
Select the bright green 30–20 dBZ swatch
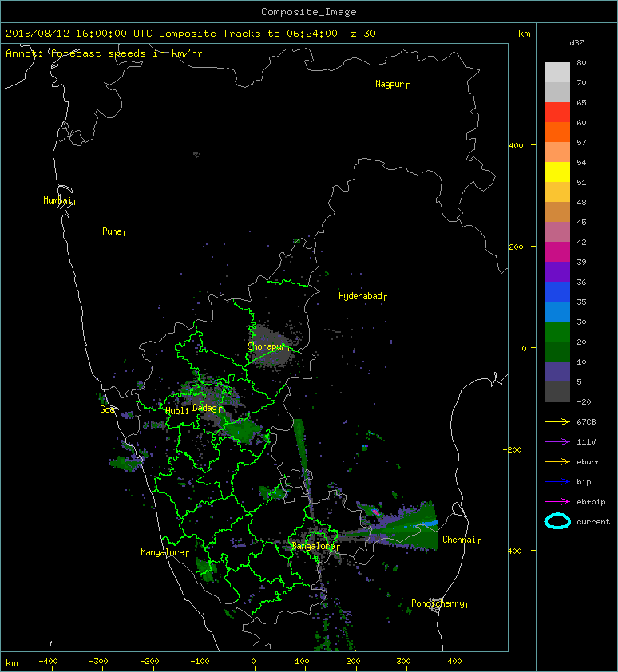click(x=557, y=332)
